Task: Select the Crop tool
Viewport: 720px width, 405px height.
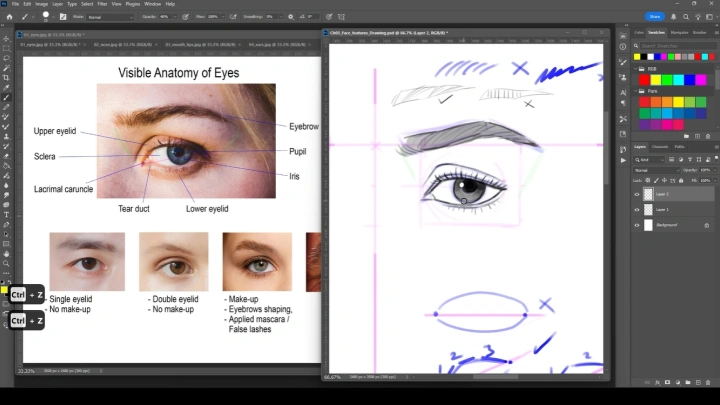Action: [x=7, y=77]
